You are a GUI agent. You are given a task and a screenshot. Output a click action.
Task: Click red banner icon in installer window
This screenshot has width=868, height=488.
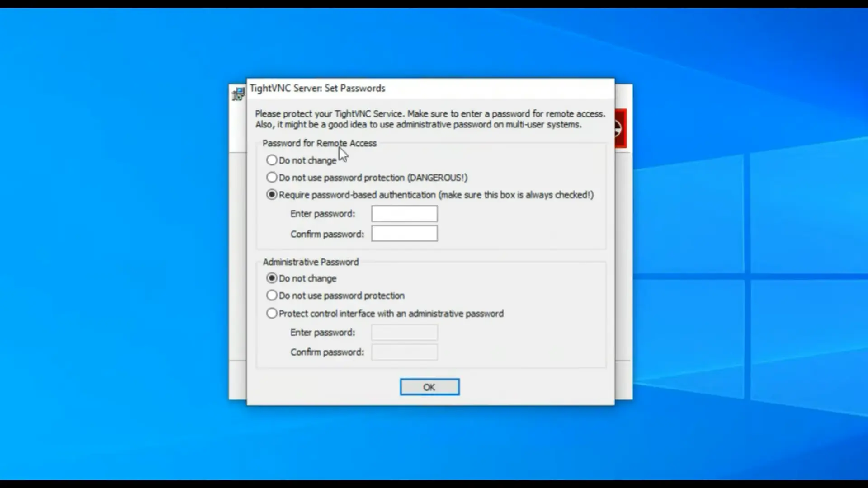pyautogui.click(x=620, y=128)
